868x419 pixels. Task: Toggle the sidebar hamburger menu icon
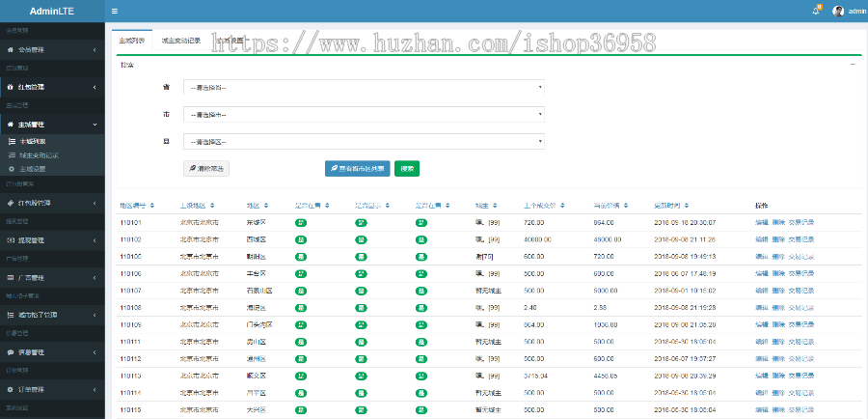(x=115, y=11)
